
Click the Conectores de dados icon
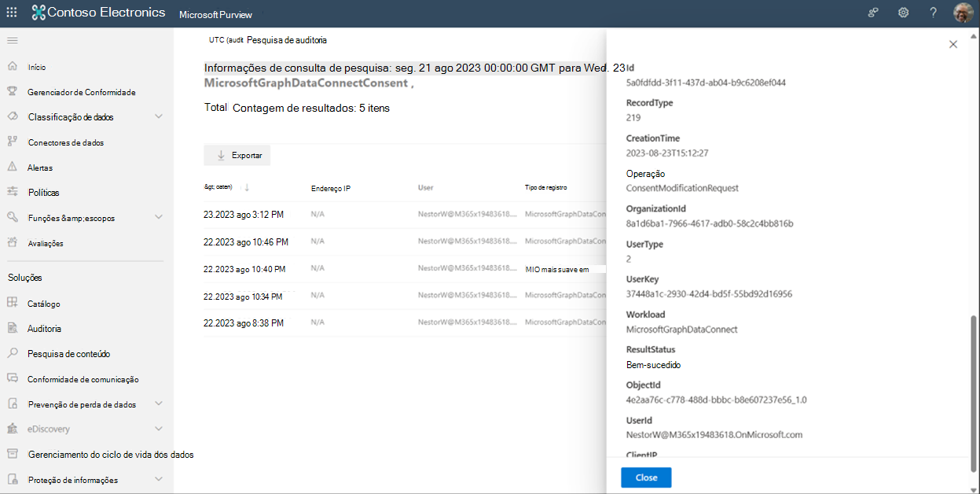12,142
